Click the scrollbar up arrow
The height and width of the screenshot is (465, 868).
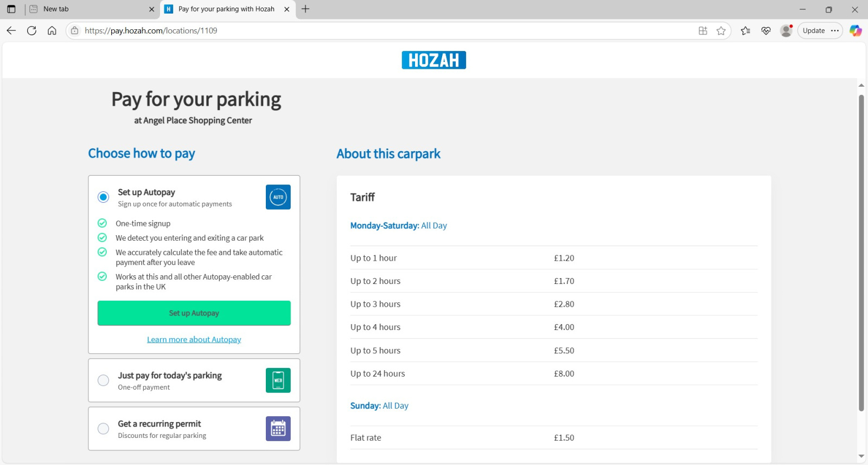pyautogui.click(x=861, y=86)
